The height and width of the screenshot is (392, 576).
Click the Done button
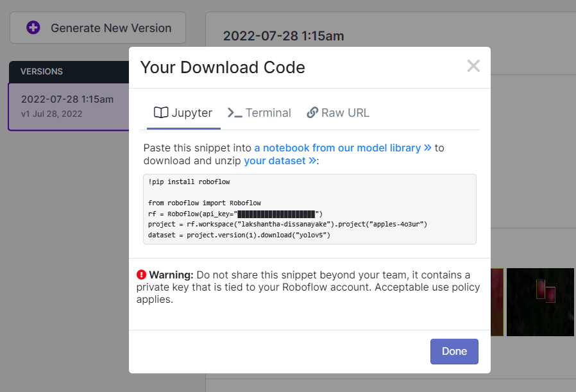454,351
